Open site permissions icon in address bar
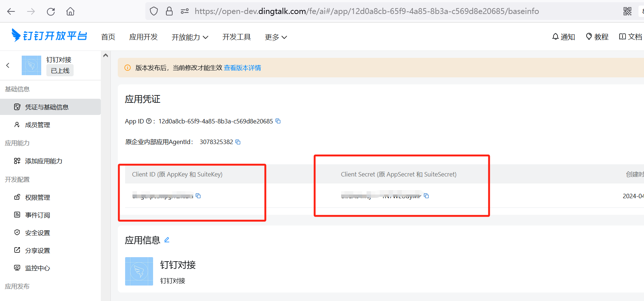The width and height of the screenshot is (644, 301). (x=185, y=11)
